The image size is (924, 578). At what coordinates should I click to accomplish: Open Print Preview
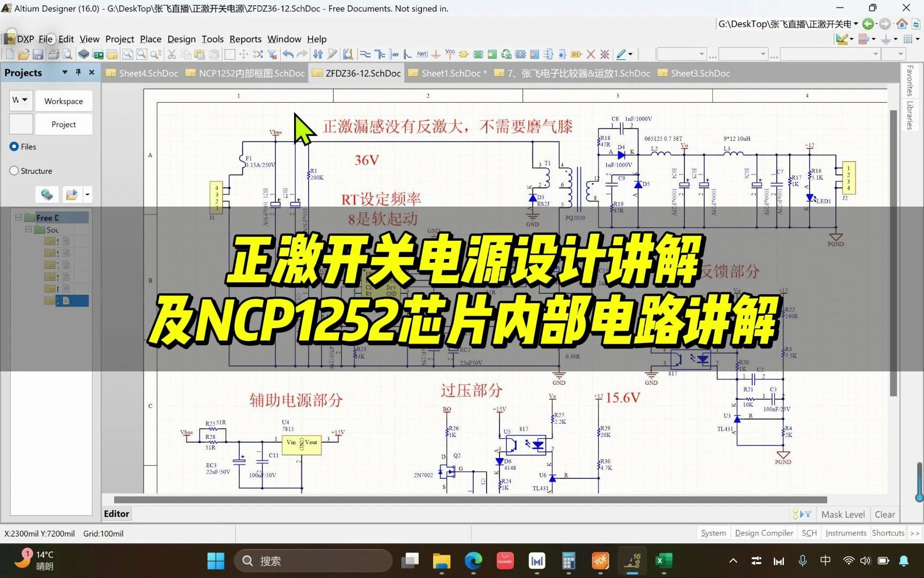[67, 54]
